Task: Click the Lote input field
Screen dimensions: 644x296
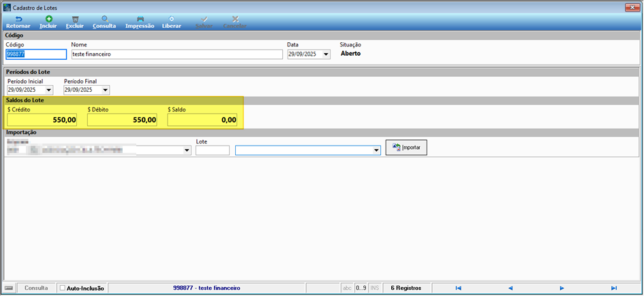Action: pyautogui.click(x=213, y=150)
